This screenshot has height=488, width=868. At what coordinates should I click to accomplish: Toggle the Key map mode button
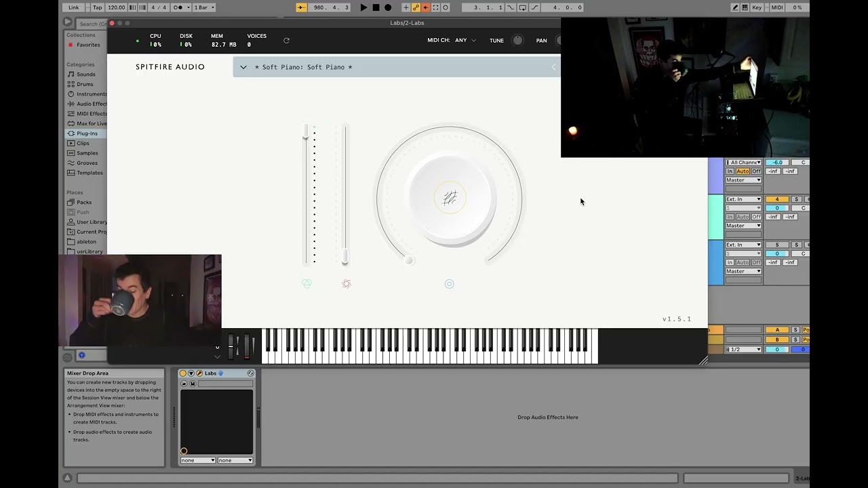pyautogui.click(x=757, y=7)
